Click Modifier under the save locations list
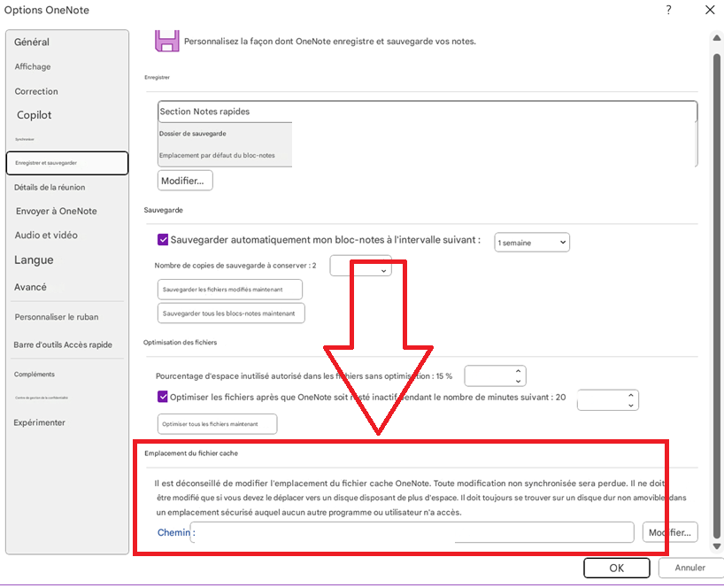 [185, 181]
